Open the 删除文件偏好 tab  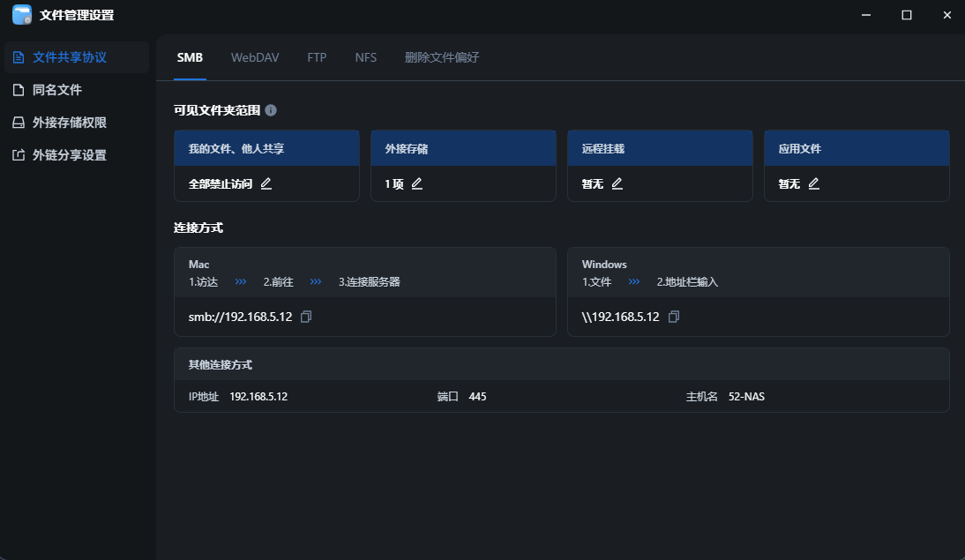[x=442, y=57]
